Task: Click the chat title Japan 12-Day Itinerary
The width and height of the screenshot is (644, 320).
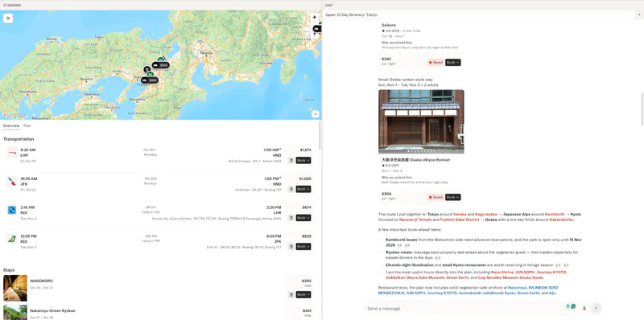Action: click(x=352, y=14)
